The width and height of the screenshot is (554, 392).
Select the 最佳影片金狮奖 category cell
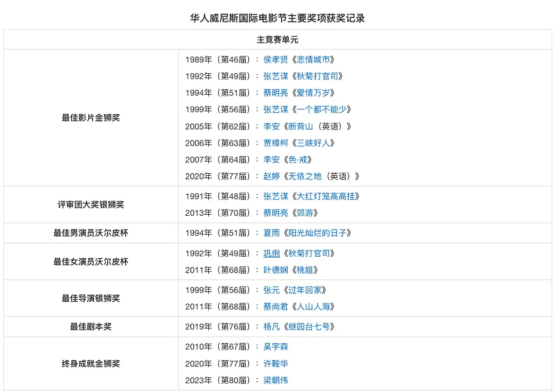click(x=91, y=118)
